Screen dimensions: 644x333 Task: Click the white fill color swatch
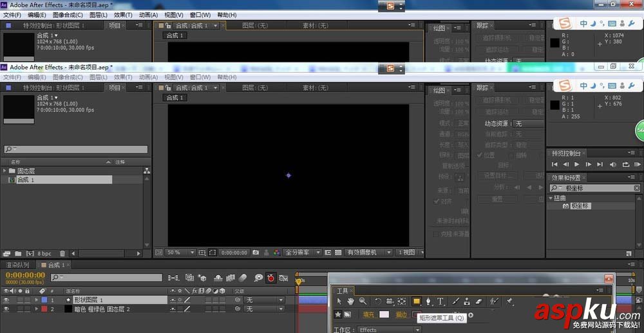pos(384,314)
